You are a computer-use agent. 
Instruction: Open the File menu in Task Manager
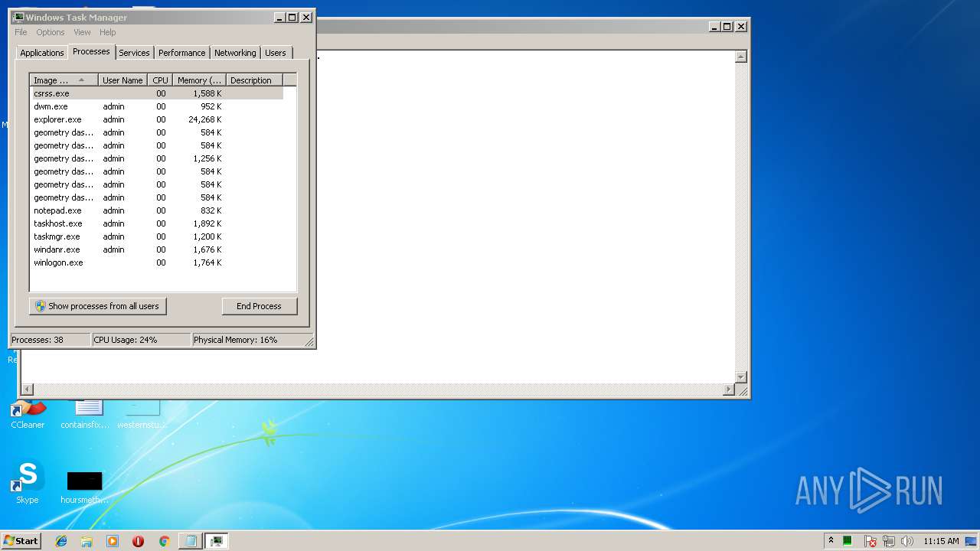21,32
